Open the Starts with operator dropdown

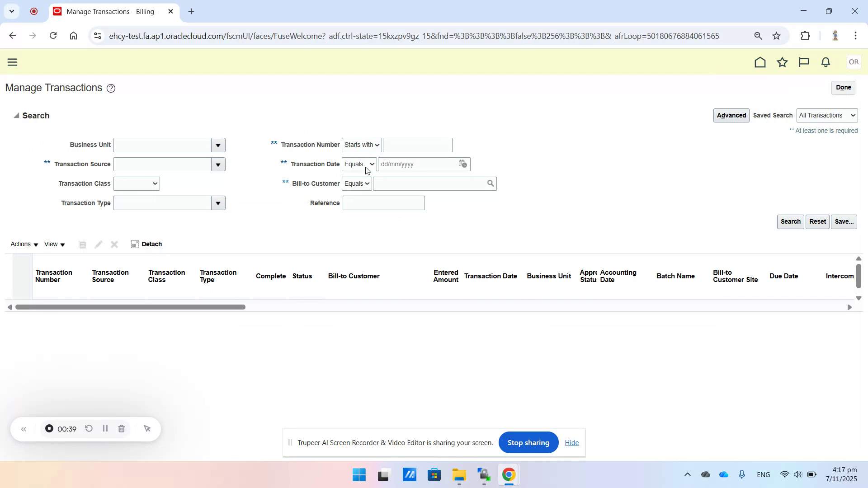tap(361, 145)
